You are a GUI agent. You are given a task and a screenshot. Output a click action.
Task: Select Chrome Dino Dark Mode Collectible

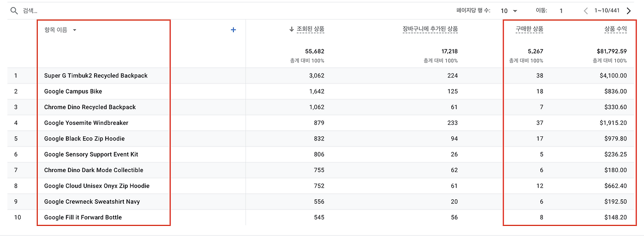pyautogui.click(x=94, y=170)
